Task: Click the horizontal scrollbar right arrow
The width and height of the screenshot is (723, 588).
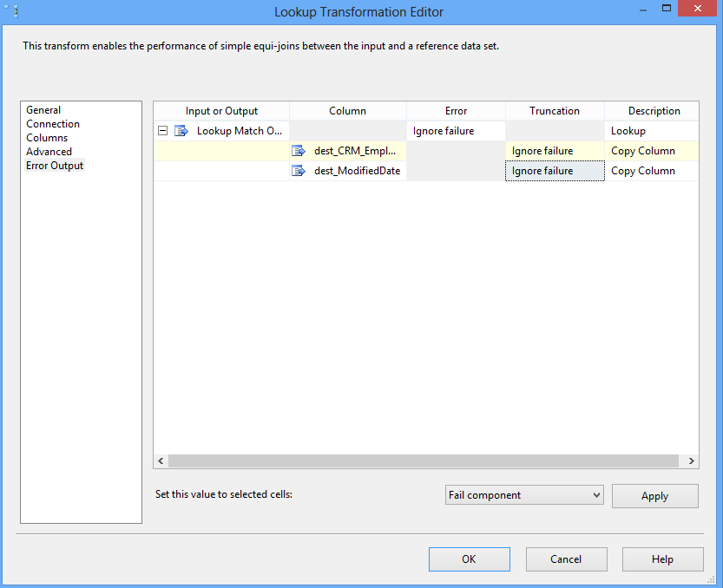Action: [691, 461]
